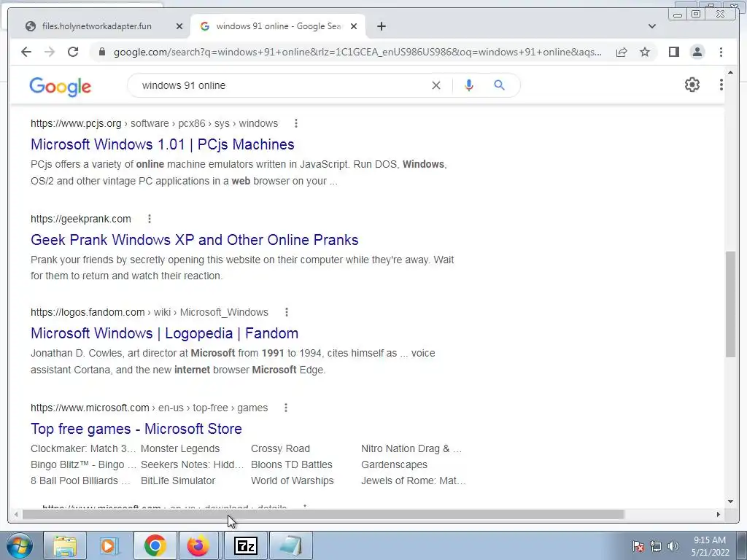Open the network tray icon
This screenshot has width=747, height=560.
coord(656,546)
